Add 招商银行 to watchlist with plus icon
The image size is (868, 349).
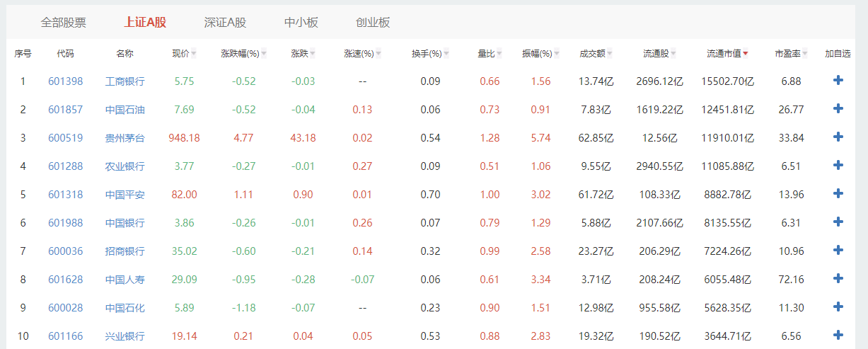[838, 251]
